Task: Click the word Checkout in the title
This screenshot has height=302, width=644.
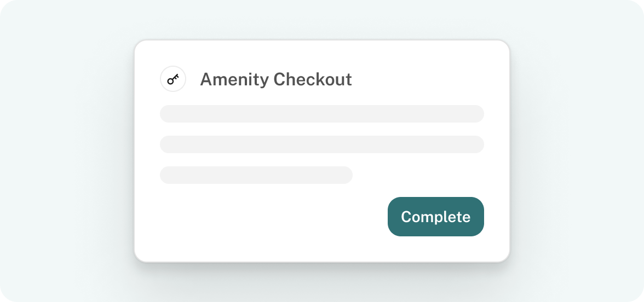Action: pyautogui.click(x=313, y=79)
